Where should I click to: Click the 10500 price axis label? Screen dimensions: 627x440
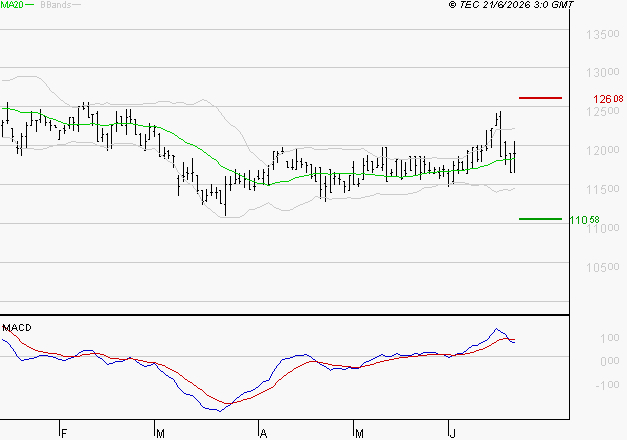[603, 267]
